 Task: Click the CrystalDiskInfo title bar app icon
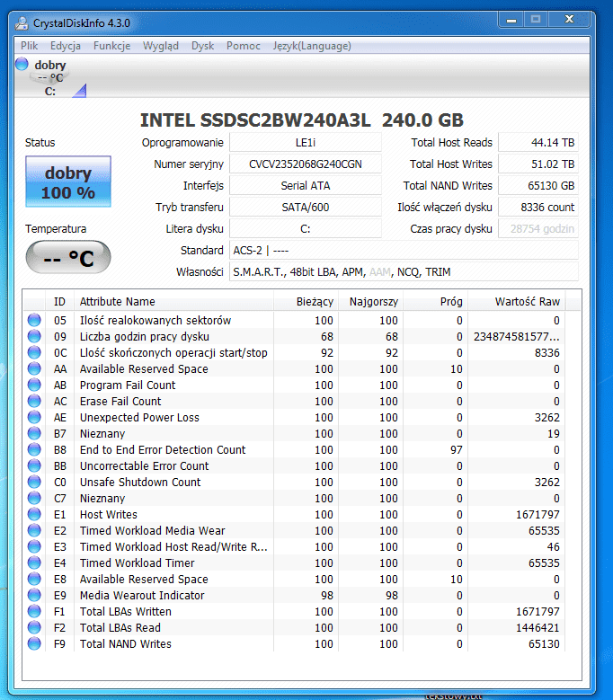(x=22, y=22)
